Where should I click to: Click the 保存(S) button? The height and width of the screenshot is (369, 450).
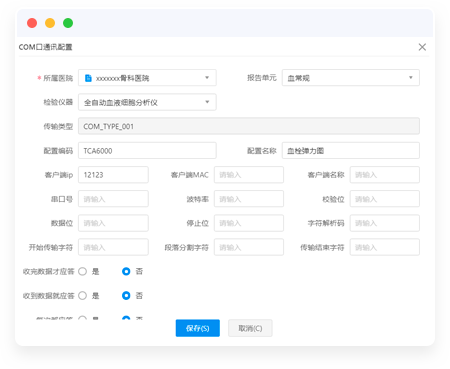click(x=198, y=328)
